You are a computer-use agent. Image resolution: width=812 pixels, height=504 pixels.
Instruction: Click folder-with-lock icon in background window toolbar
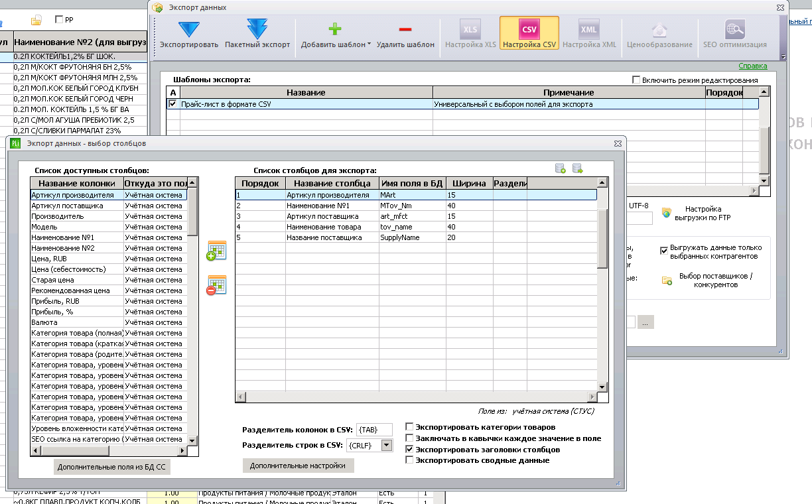click(x=37, y=20)
